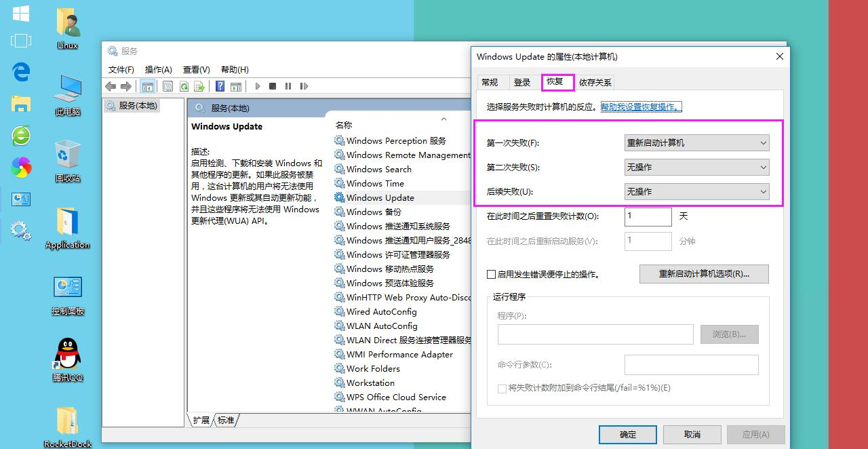This screenshot has width=868, height=449.
Task: Open the 文件(F) menu
Action: coord(121,69)
